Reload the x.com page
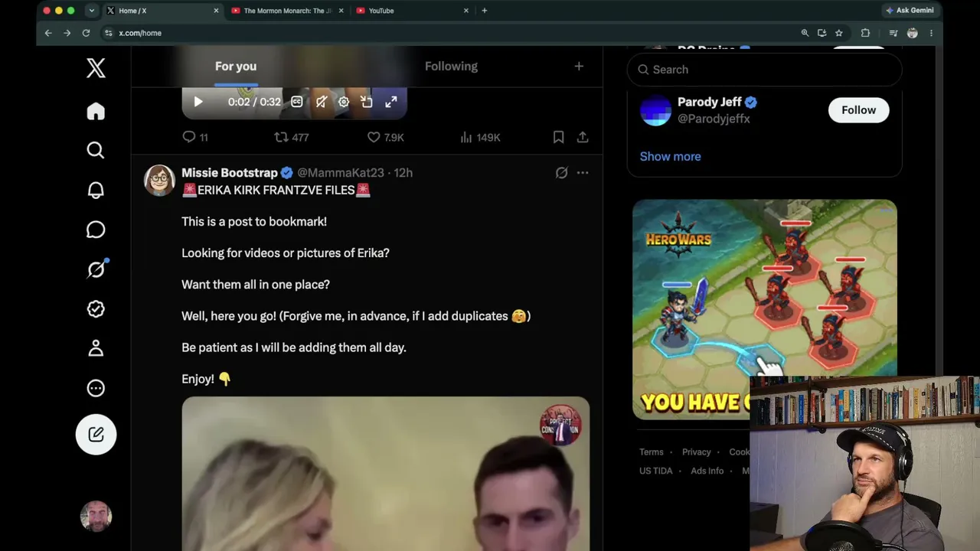 (x=86, y=33)
